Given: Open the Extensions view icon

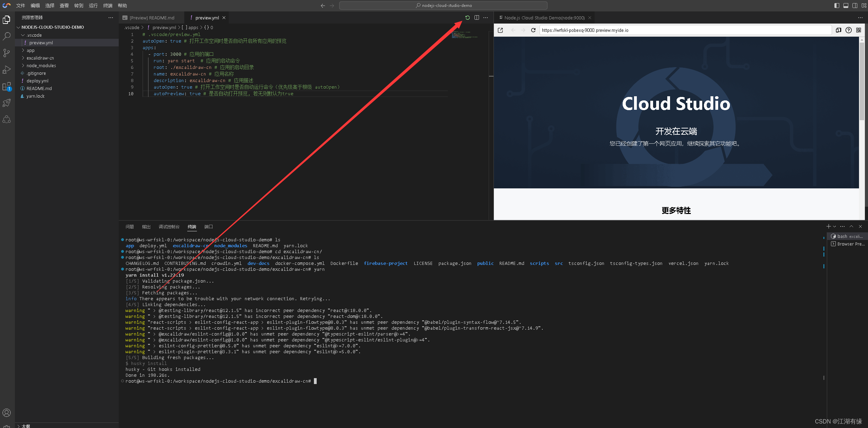Looking at the screenshot, I should coord(7,86).
